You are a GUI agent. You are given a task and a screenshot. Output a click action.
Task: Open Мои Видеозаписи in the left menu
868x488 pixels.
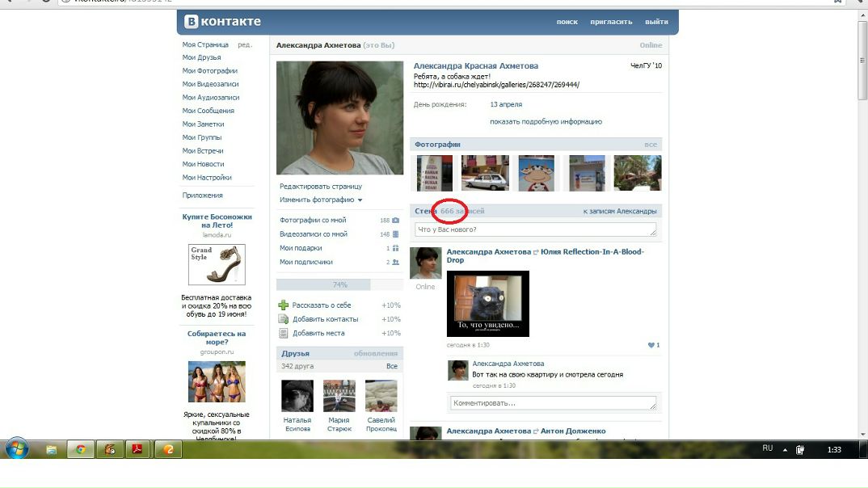pyautogui.click(x=210, y=84)
